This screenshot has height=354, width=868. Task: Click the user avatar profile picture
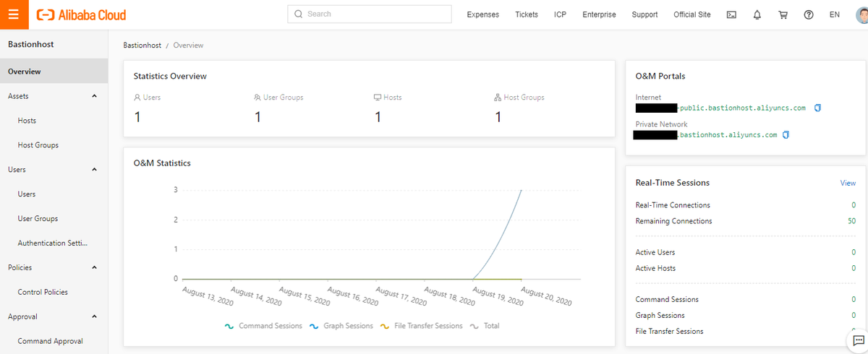(x=861, y=14)
